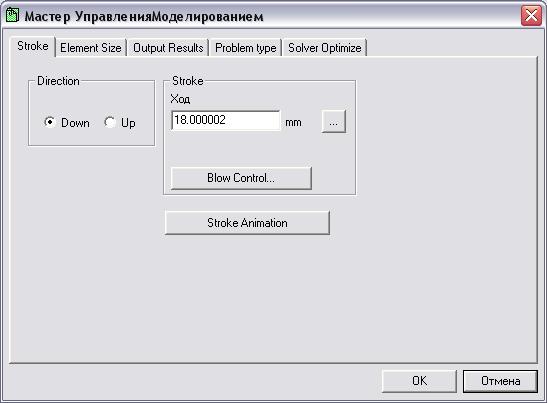Switch to the Stroke tab
The width and height of the screenshot is (548, 403).
pyautogui.click(x=33, y=46)
